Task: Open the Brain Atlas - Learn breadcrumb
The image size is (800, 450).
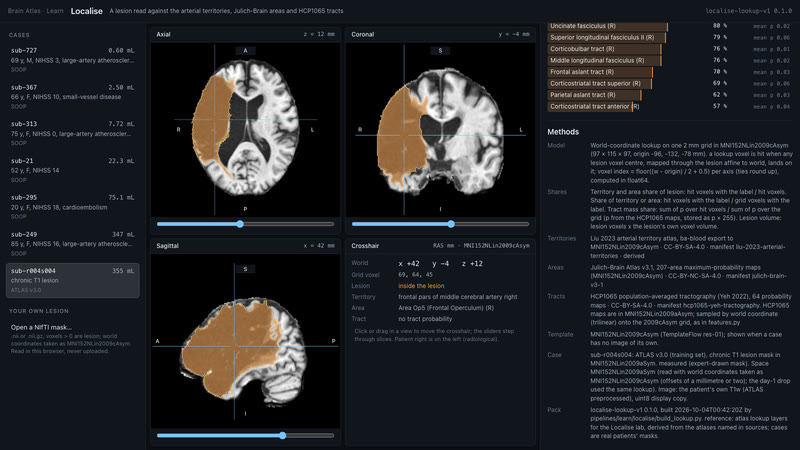Action: click(x=35, y=11)
